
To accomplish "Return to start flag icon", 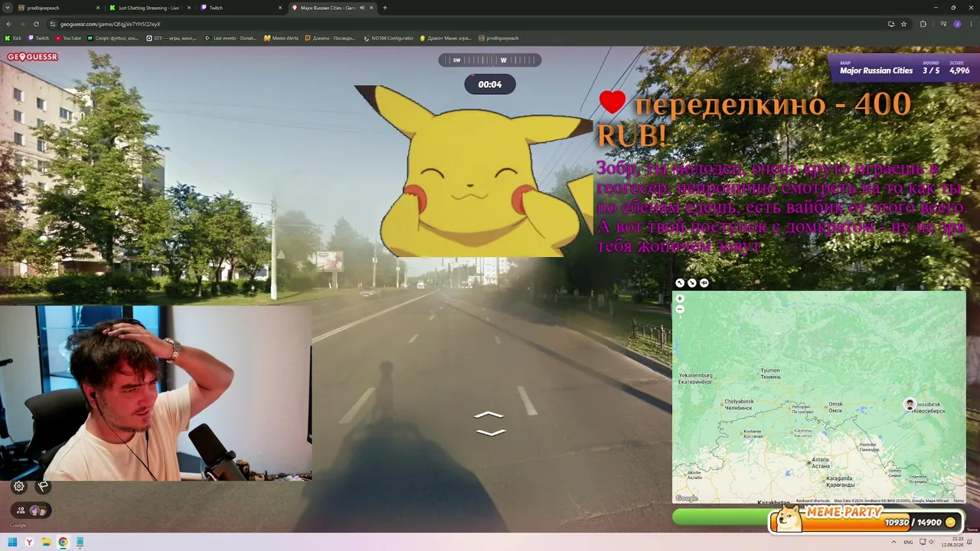I will coord(43,486).
